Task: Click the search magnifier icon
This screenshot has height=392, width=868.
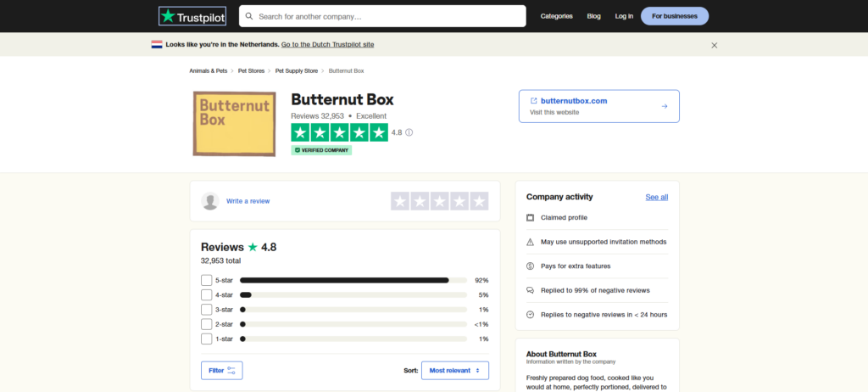Action: click(x=248, y=16)
